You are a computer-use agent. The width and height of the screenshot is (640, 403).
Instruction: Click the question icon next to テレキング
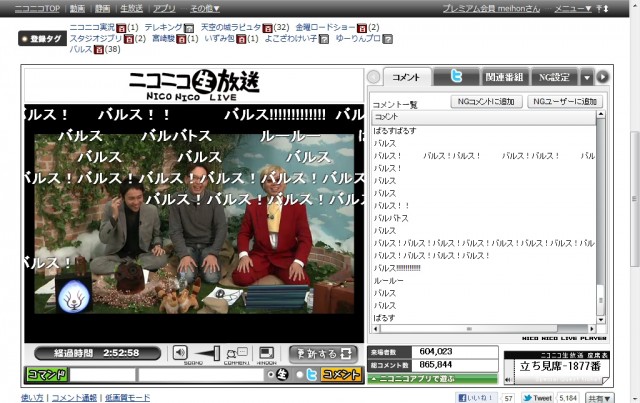189,28
